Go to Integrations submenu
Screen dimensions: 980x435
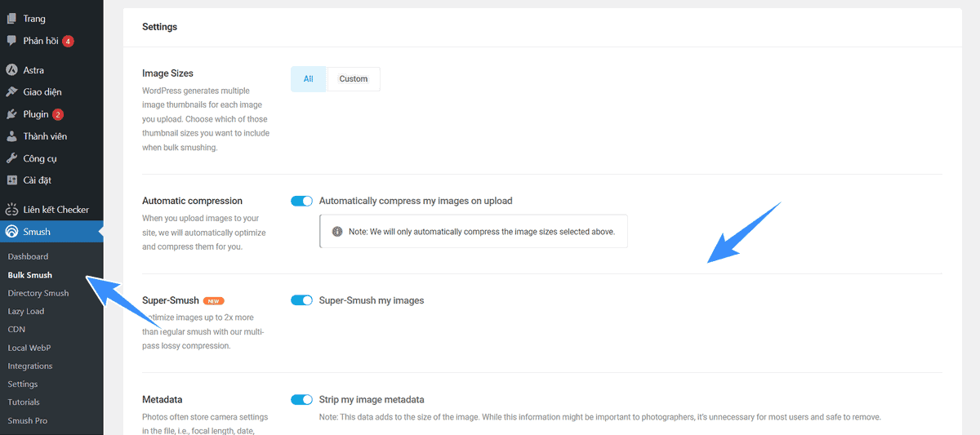click(x=30, y=366)
